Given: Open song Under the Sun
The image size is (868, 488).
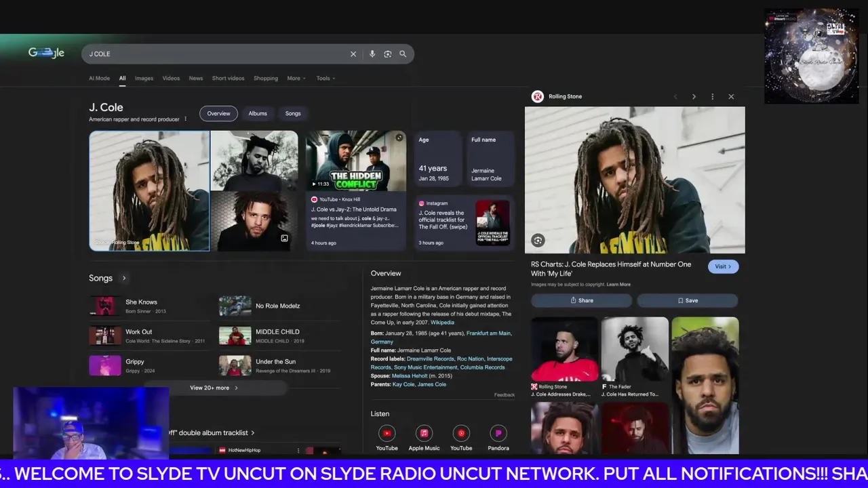Looking at the screenshot, I should point(279,365).
